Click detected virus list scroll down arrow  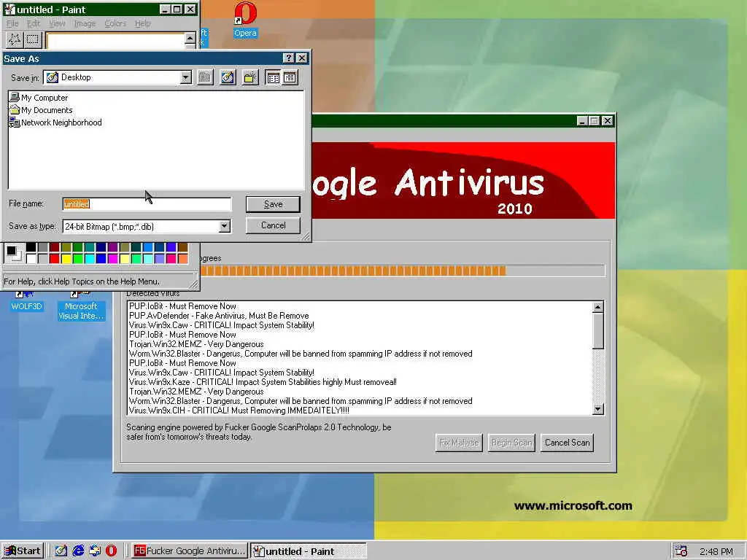click(x=598, y=409)
